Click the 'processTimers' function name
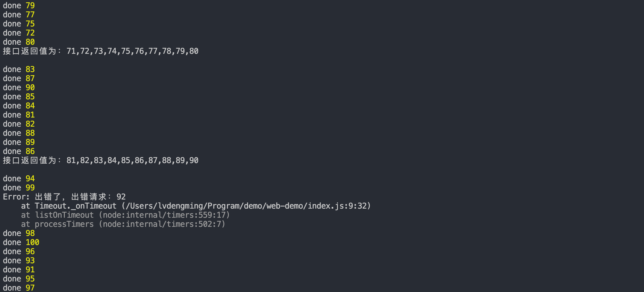Image resolution: width=644 pixels, height=292 pixels. [64, 224]
